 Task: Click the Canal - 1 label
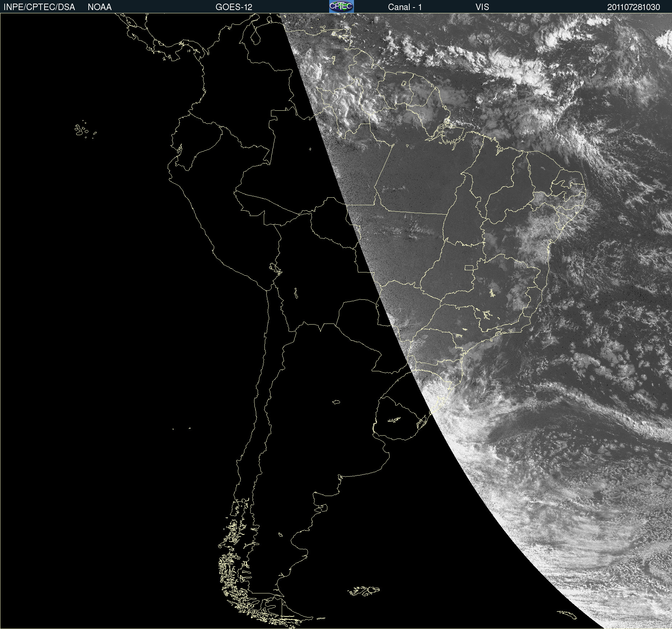[405, 7]
